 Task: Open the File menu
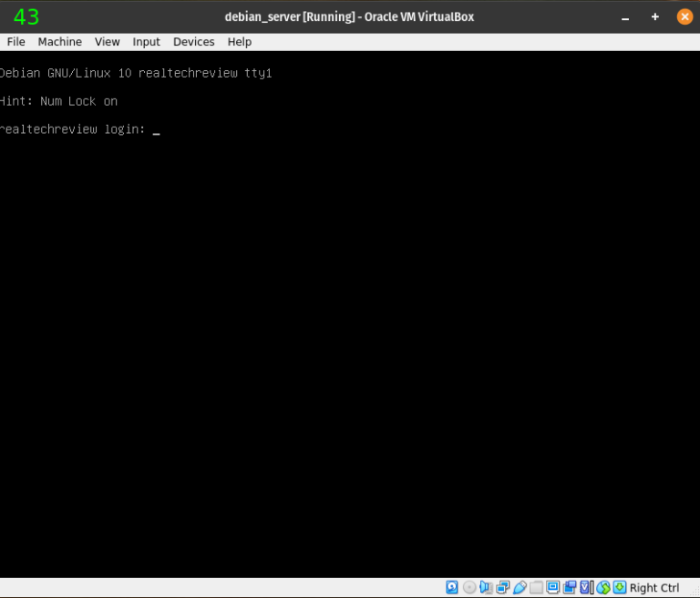point(16,42)
